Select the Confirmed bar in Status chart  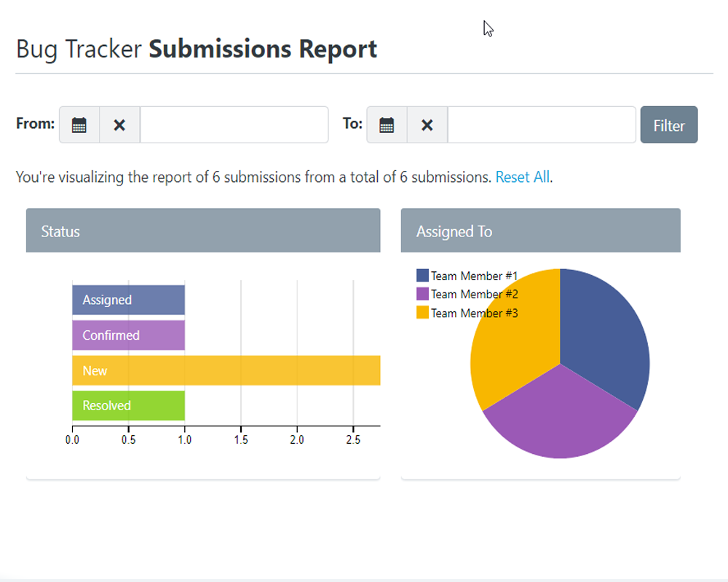click(128, 335)
